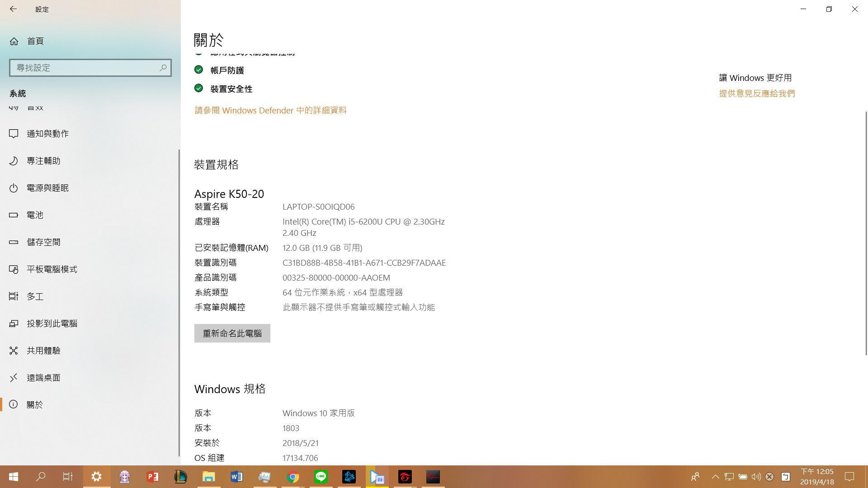Image resolution: width=868 pixels, height=488 pixels.
Task: Click product ID 00325-80000-00000-AAOEM
Action: coord(336,278)
